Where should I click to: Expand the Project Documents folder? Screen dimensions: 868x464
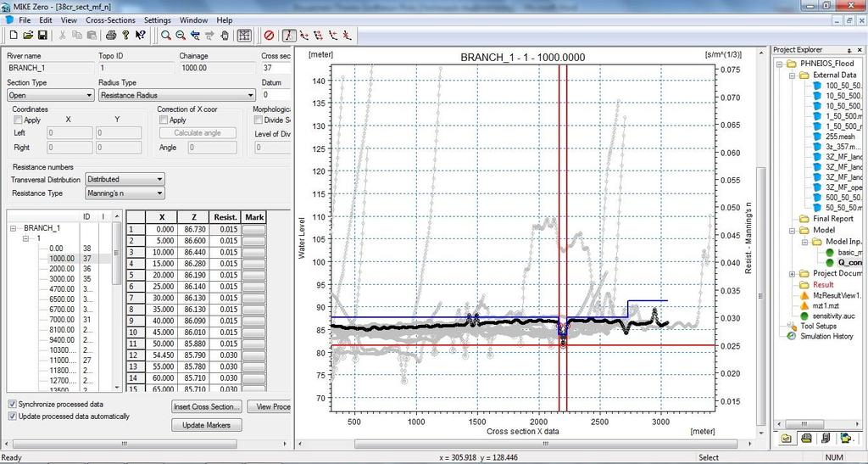point(792,274)
